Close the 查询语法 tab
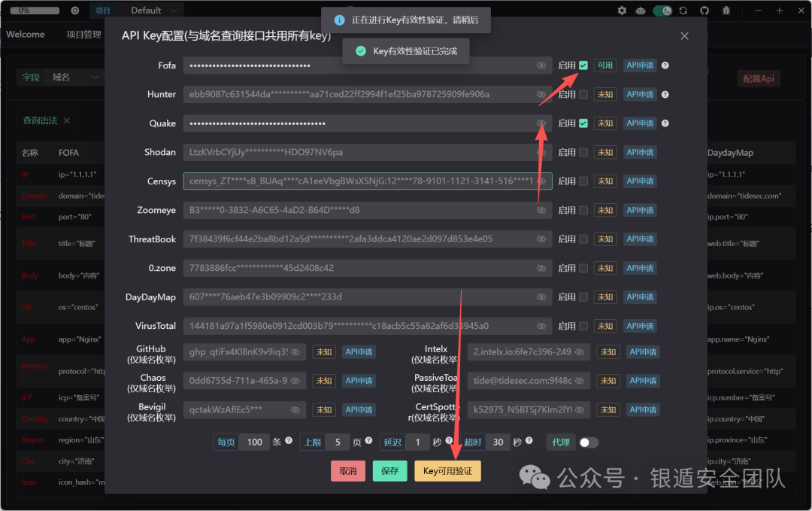The width and height of the screenshot is (812, 511). (x=66, y=120)
